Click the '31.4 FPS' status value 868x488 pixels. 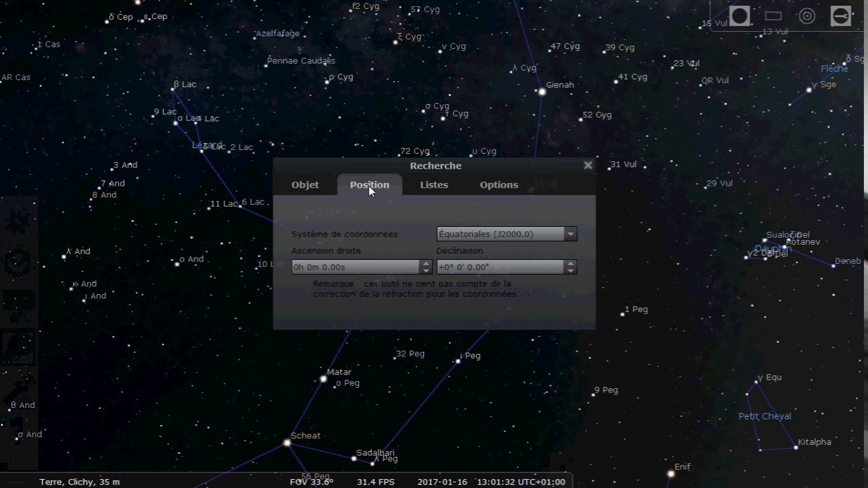376,482
